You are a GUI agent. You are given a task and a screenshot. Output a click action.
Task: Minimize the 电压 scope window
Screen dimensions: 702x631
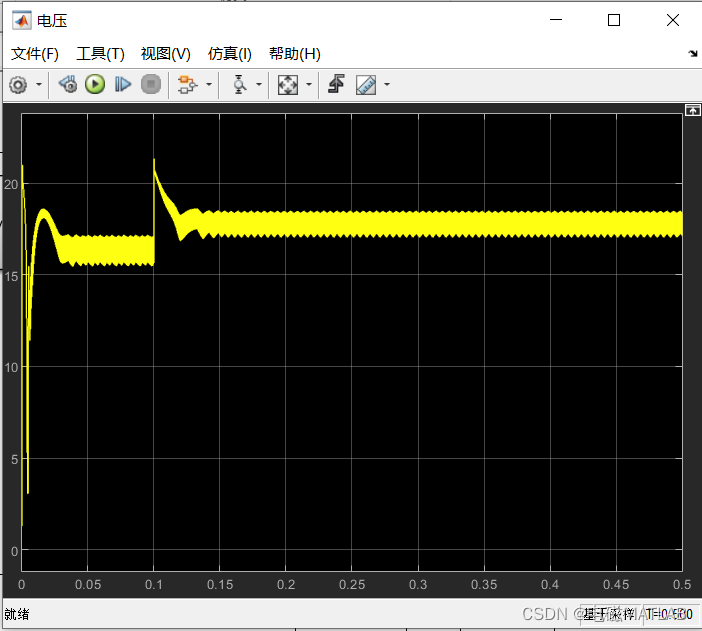coord(556,20)
